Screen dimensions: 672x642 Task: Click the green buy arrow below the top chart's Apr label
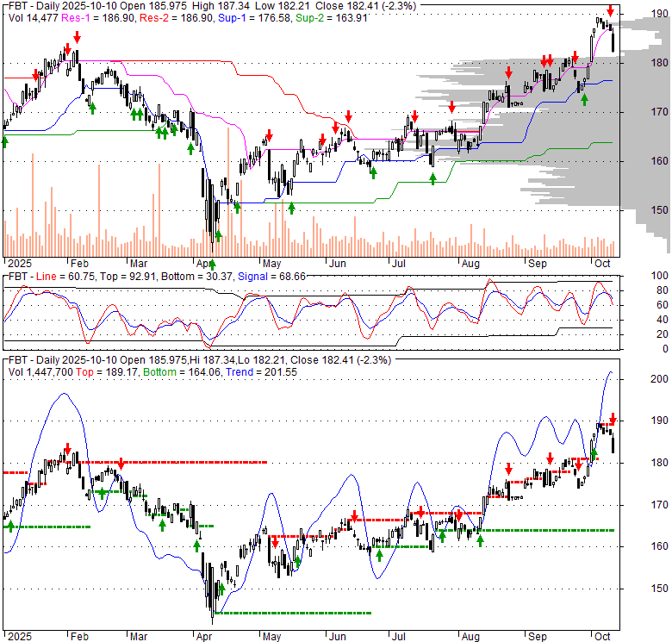click(212, 265)
